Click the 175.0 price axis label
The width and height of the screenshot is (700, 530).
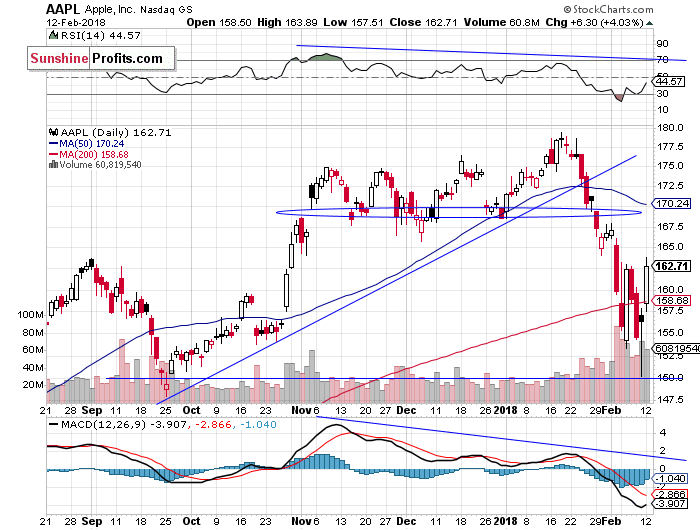(x=671, y=166)
